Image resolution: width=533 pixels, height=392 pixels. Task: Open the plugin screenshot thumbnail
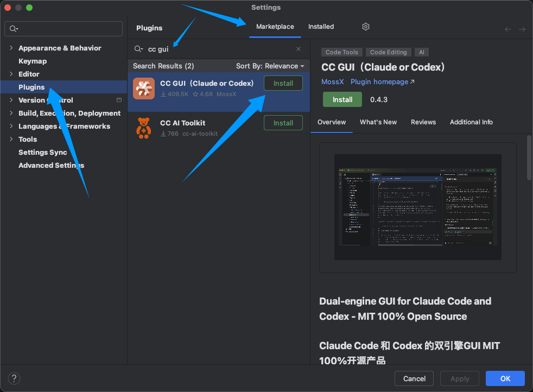pyautogui.click(x=418, y=207)
